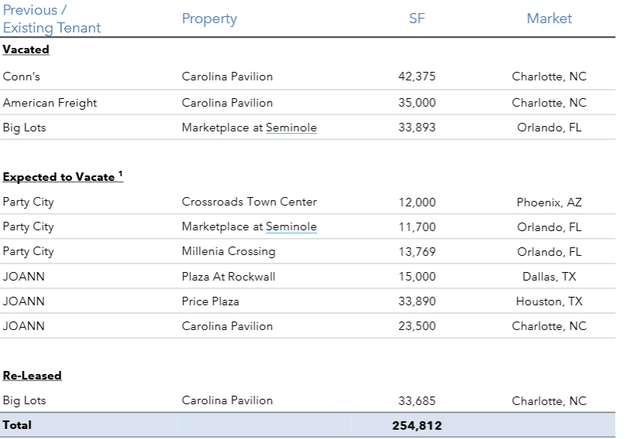Click the Dallas, TX market cell
Image resolution: width=640 pixels, height=439 pixels.
(x=549, y=276)
